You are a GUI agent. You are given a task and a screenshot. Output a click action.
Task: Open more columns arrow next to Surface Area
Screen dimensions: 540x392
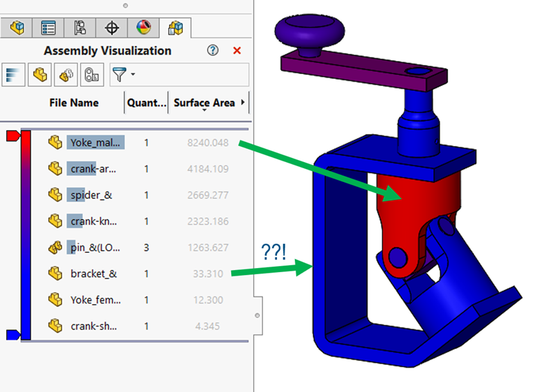click(x=243, y=103)
